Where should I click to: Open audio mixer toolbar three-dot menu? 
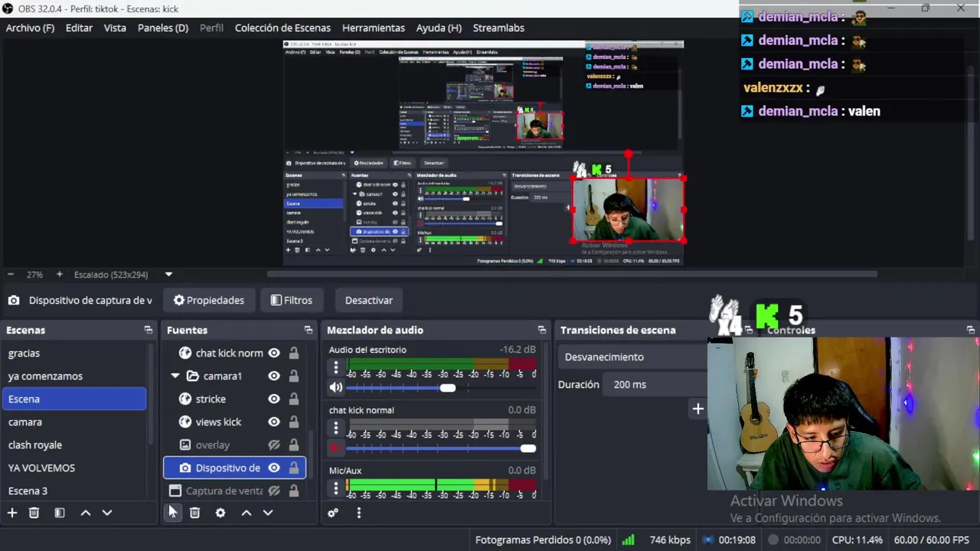pos(359,513)
